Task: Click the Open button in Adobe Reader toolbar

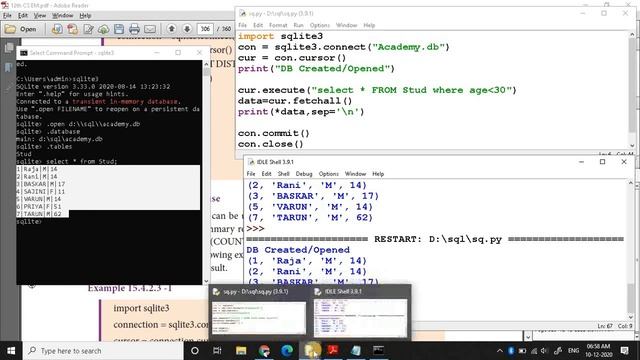Action: point(21,29)
